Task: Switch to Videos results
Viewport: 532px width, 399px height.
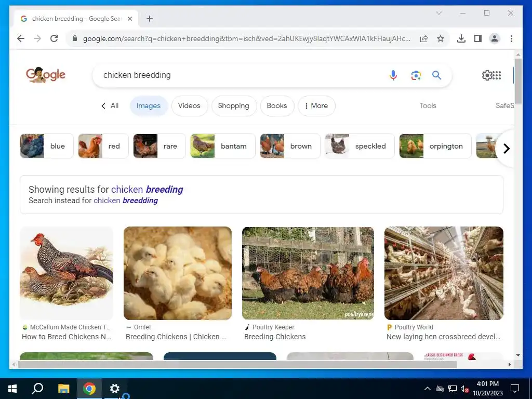Action: click(189, 106)
